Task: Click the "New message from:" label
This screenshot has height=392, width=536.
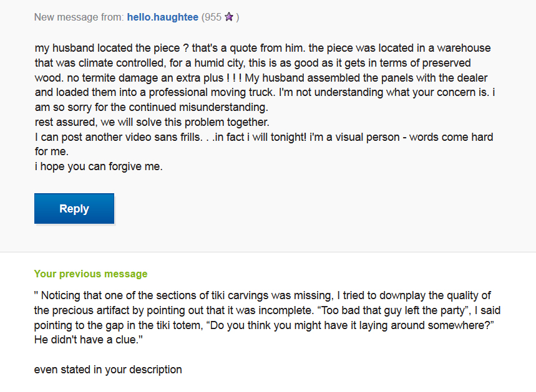Action: 79,17
